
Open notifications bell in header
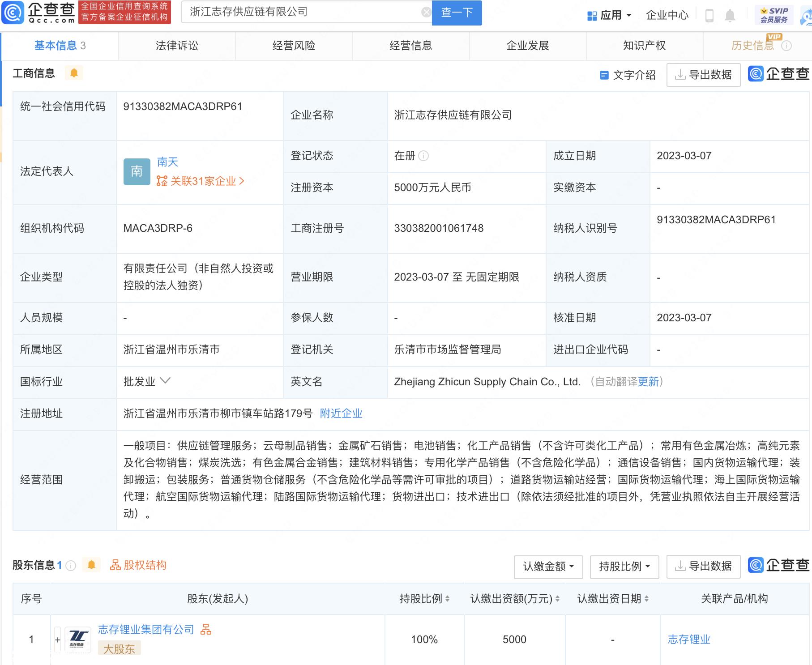tap(730, 16)
